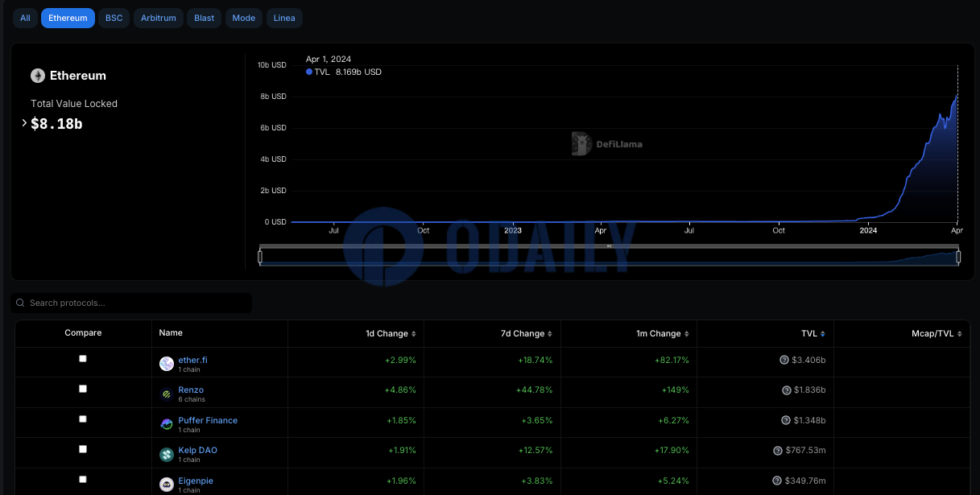The width and height of the screenshot is (980, 495).
Task: Click Renzo 1m change +149%
Action: (x=676, y=390)
